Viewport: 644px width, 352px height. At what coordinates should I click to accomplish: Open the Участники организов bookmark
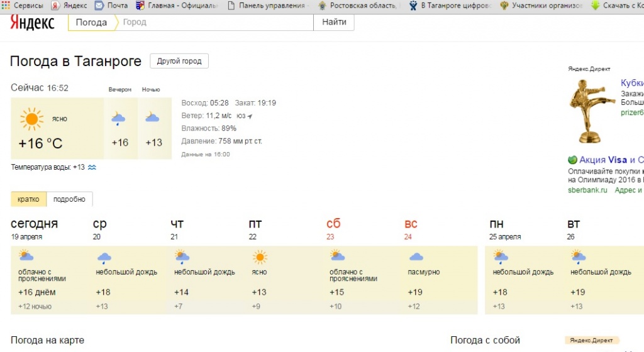[541, 5]
